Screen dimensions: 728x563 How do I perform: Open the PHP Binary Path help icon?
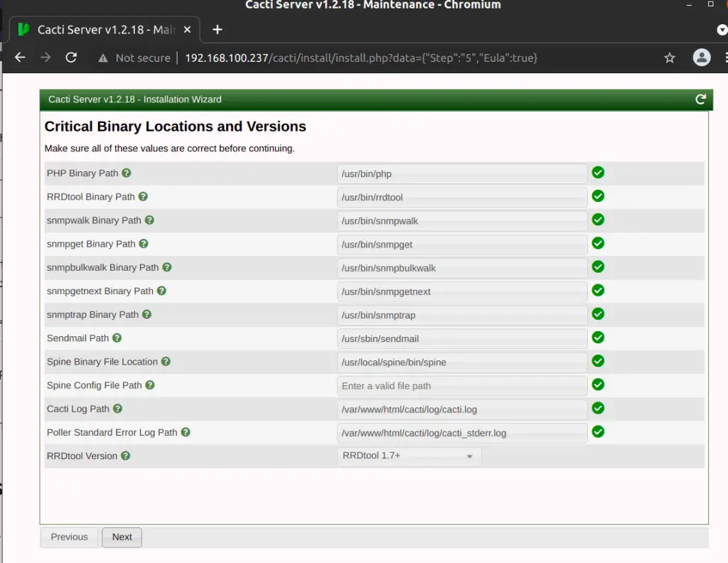[x=127, y=173]
